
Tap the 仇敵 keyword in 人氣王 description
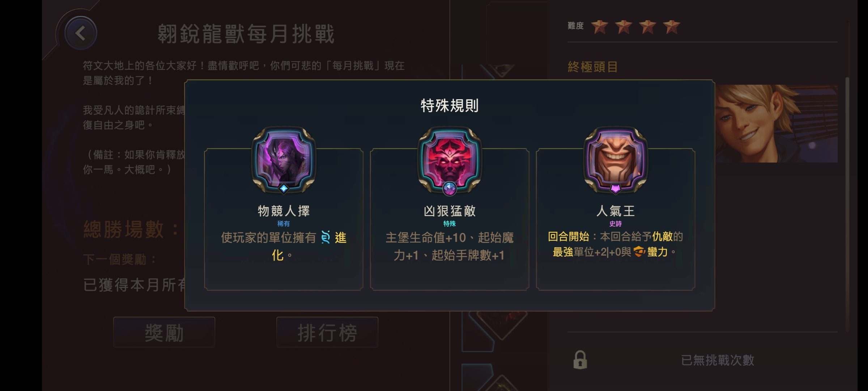[662, 236]
